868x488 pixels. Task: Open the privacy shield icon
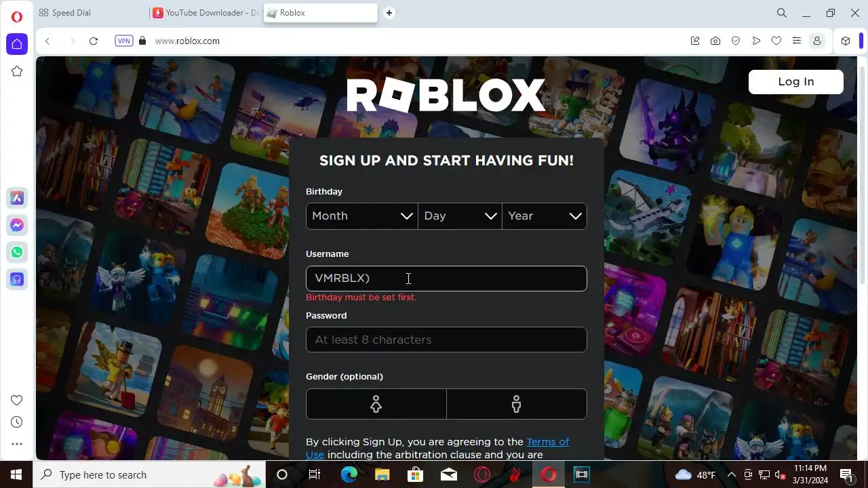736,41
